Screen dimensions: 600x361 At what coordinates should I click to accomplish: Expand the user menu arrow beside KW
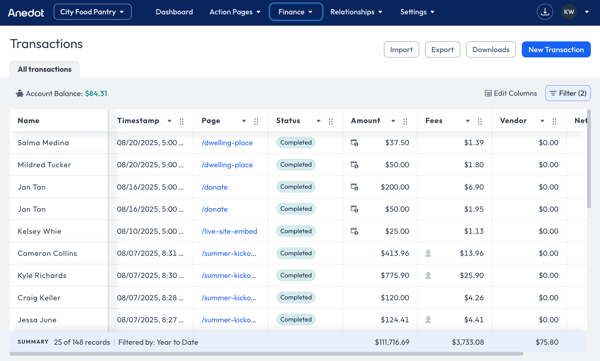point(587,12)
